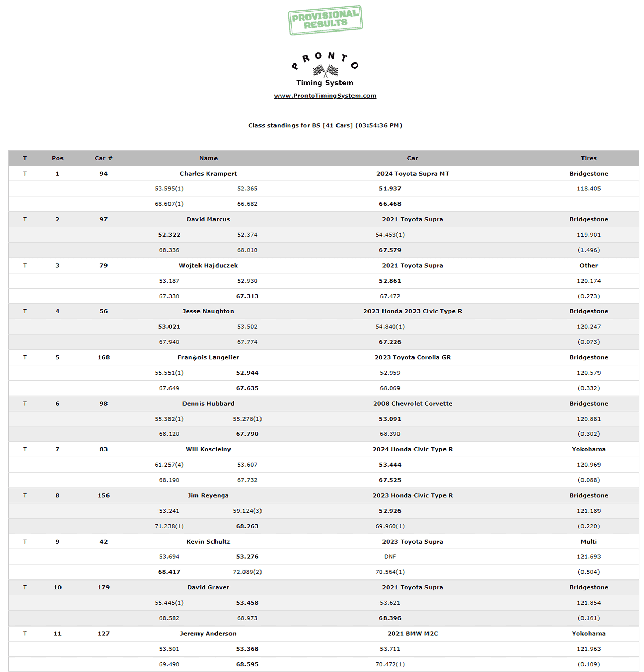Viewport: 644px width, 672px height.
Task: Click the class standings for BS heading
Action: 325,125
